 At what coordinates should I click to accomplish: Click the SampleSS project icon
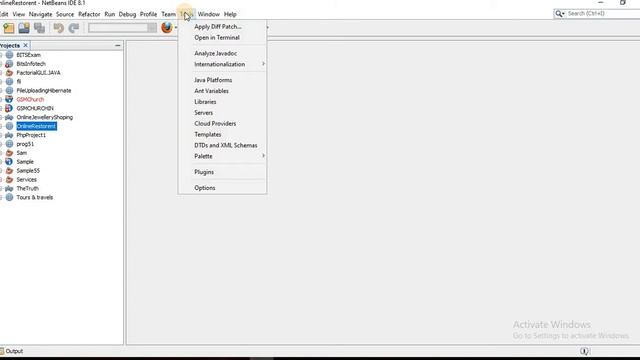click(x=9, y=171)
